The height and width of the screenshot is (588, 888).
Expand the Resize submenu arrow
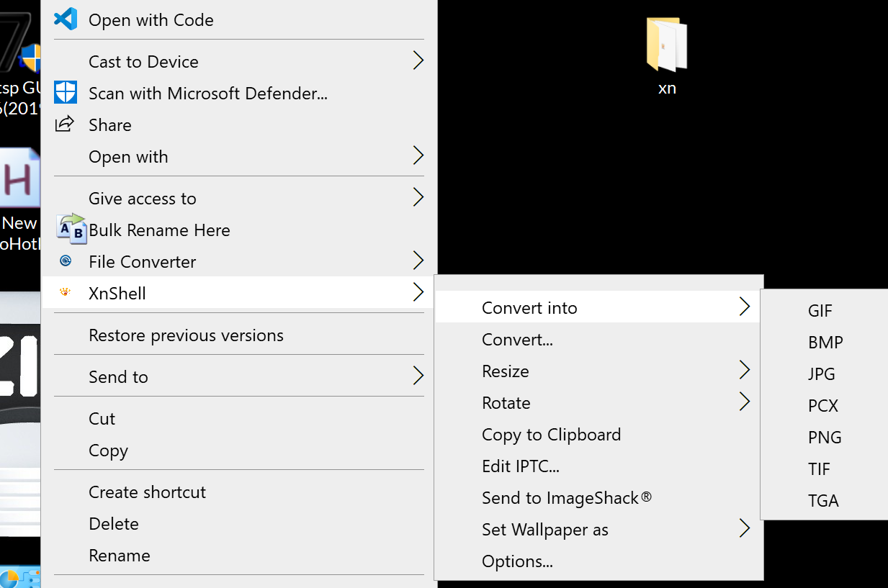coord(744,371)
